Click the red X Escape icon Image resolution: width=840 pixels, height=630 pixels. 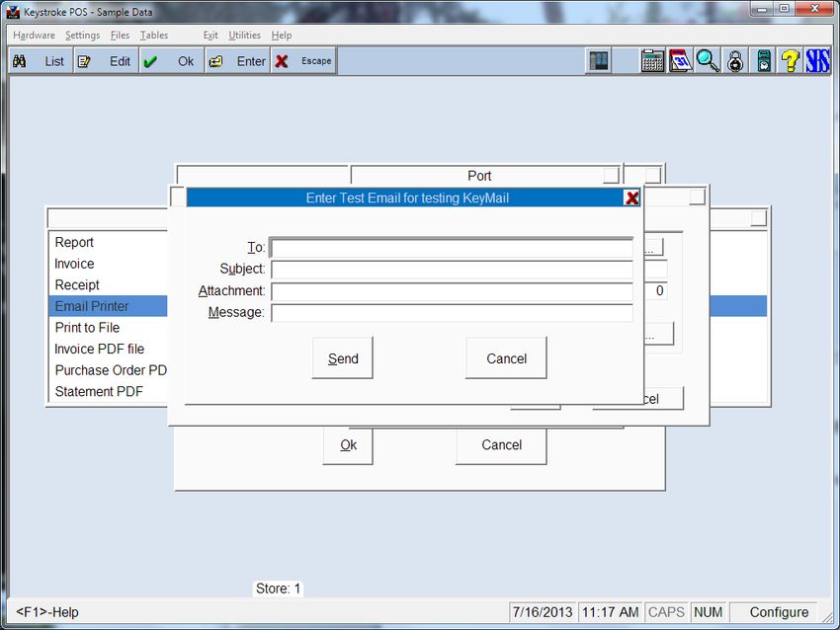(282, 61)
